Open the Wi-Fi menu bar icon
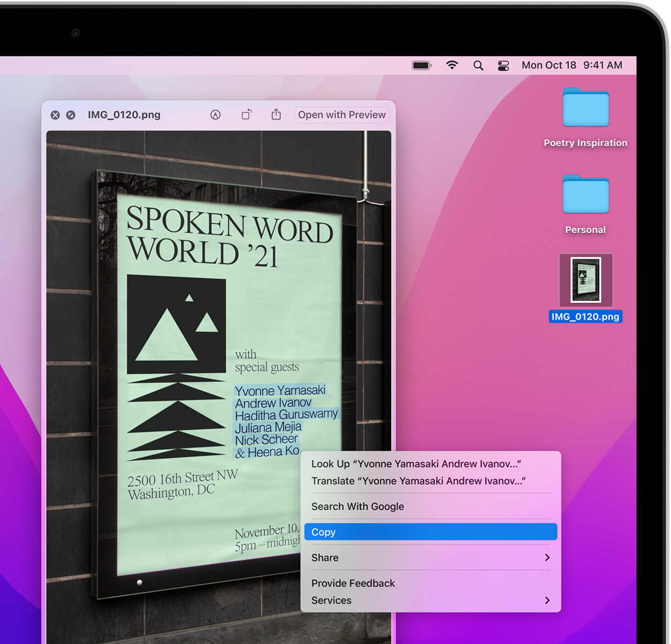671x644 pixels. [452, 65]
